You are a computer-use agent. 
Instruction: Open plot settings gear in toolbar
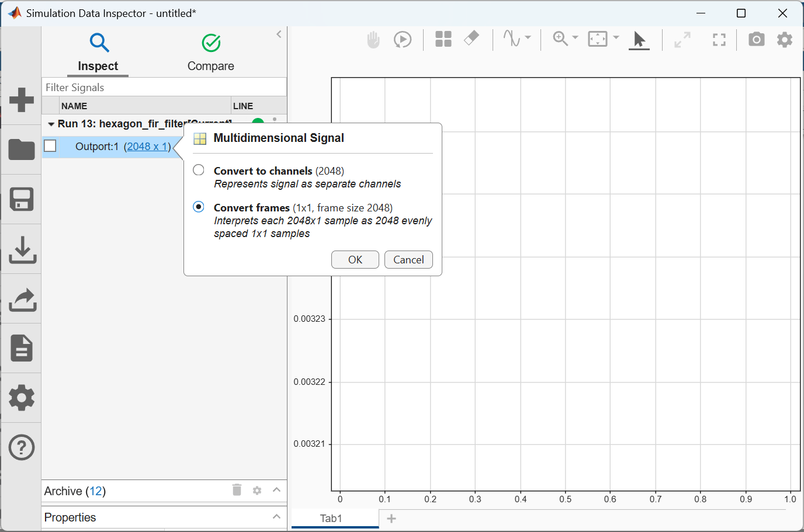click(x=785, y=39)
